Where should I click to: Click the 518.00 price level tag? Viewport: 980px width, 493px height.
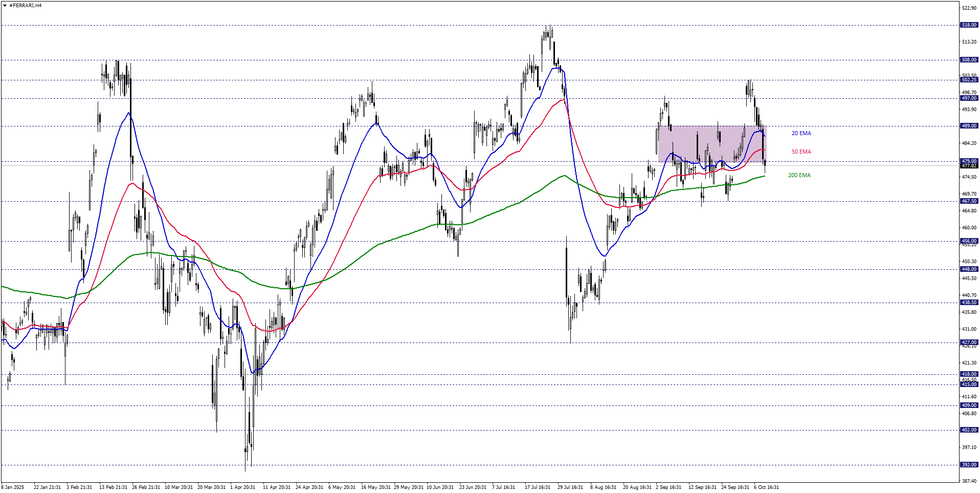[x=969, y=25]
